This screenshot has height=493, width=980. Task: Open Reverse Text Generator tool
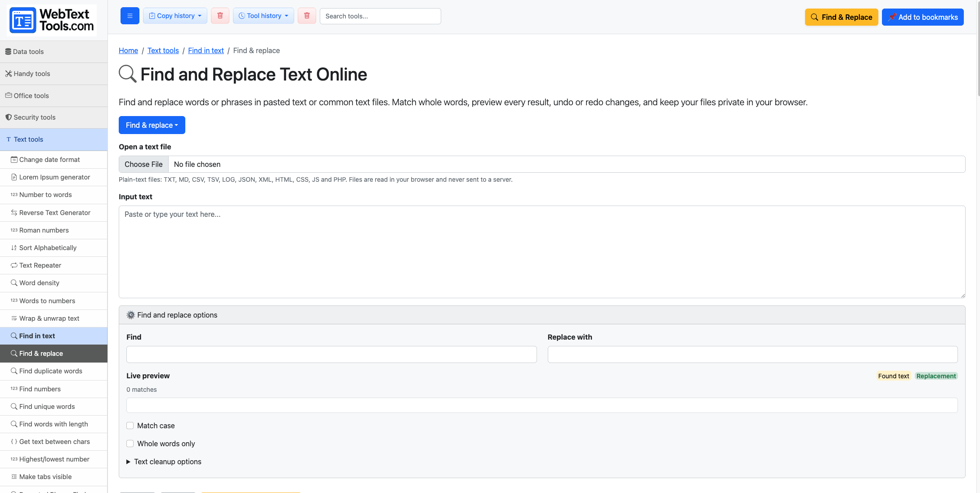(x=54, y=213)
